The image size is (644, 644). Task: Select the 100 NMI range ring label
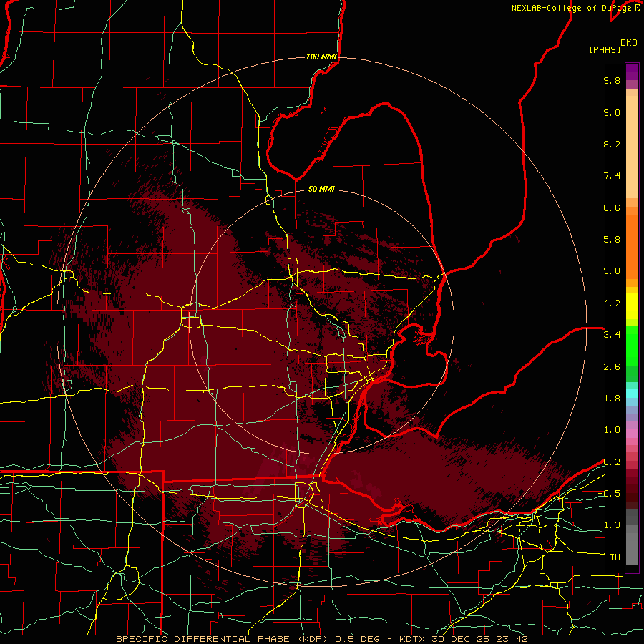pyautogui.click(x=321, y=57)
